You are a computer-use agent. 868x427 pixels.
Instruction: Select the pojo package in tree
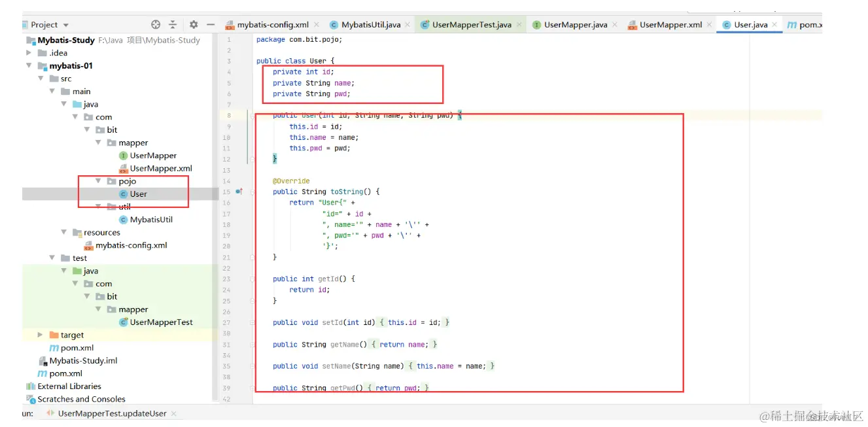(x=122, y=181)
